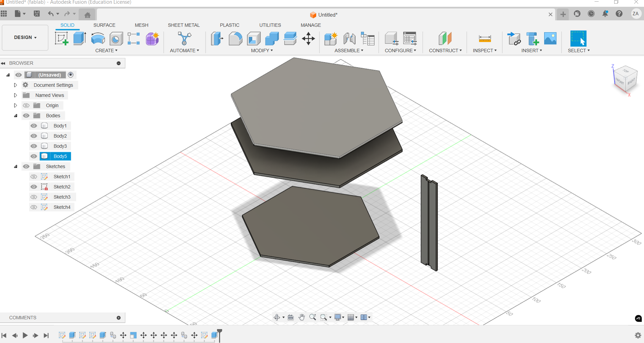Screen dimensions: 644x343
Task: Open the timeline settings gear
Action: click(x=638, y=335)
